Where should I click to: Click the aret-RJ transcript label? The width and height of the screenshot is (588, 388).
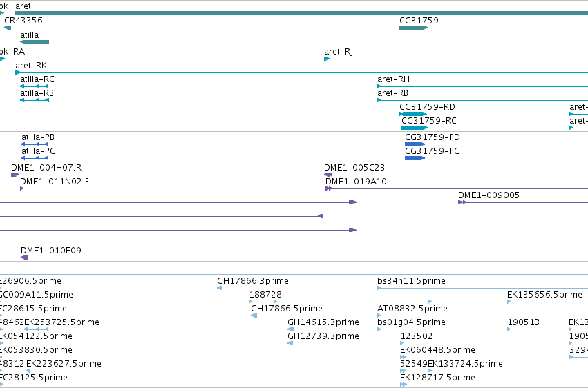click(339, 52)
